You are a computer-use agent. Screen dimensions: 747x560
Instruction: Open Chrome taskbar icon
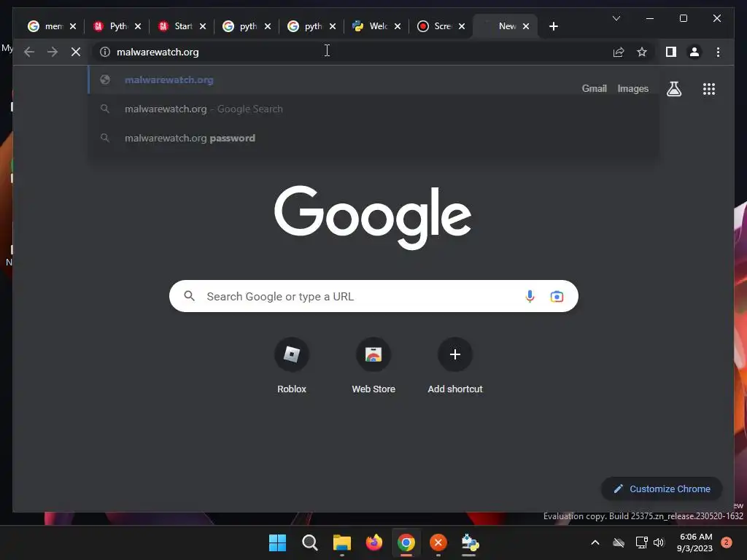pos(406,542)
